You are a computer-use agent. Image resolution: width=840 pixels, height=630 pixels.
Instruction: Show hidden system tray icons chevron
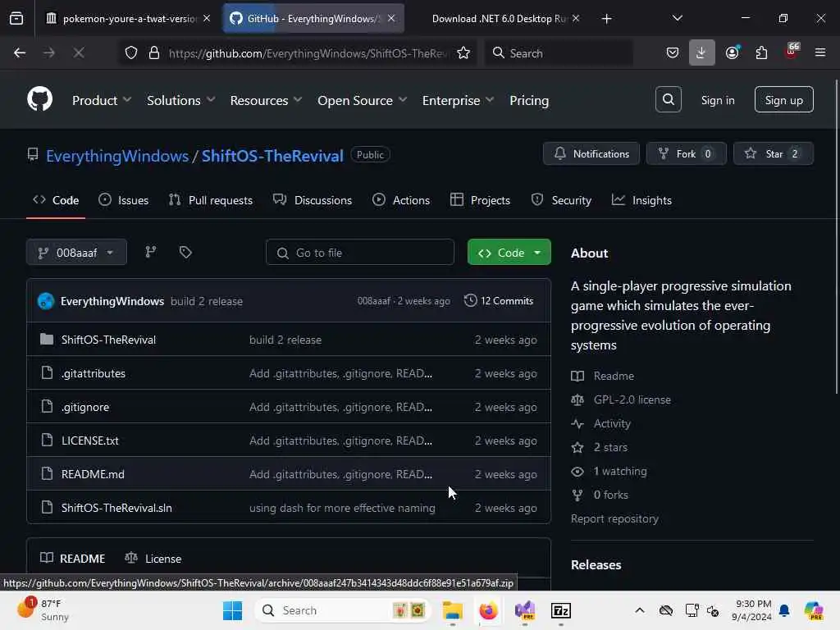click(x=640, y=610)
